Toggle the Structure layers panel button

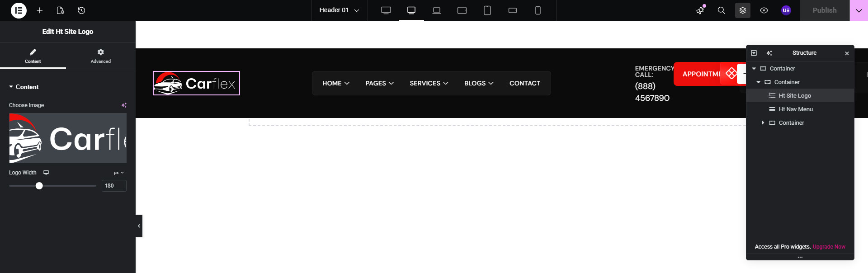(742, 10)
